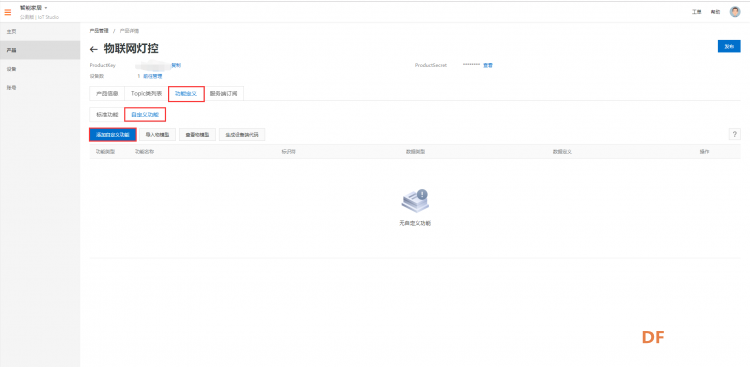Click the empty-state illustration for no custom functions
Image resolution: width=750 pixels, height=367 pixels.
415,201
